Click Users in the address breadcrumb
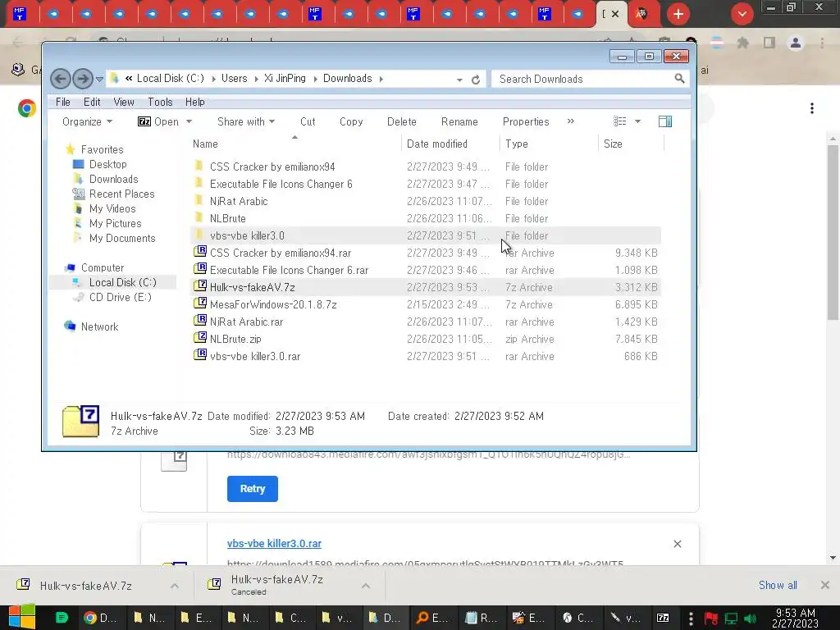840x630 pixels. pos(234,78)
